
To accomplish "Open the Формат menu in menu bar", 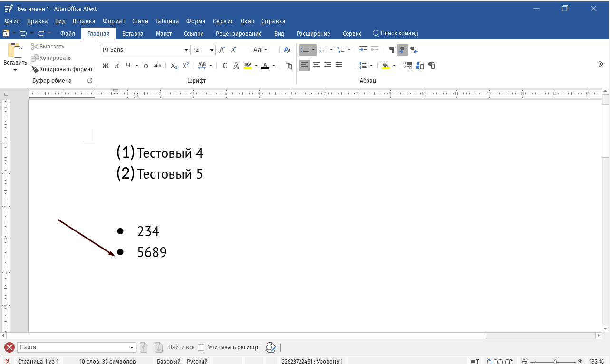I will [x=114, y=21].
